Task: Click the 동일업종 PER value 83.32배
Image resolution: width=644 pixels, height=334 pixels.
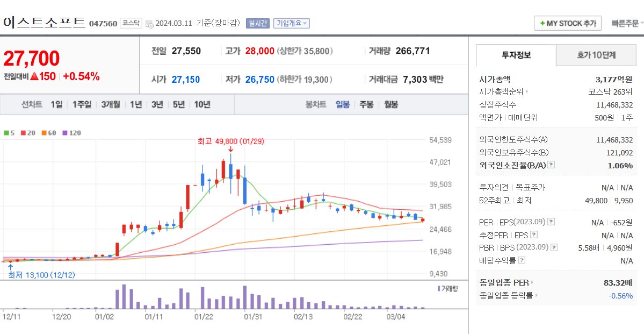Action: [x=618, y=282]
